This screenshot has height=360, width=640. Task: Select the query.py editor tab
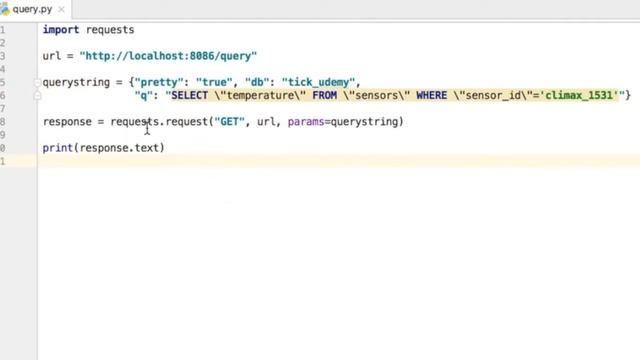coord(35,9)
